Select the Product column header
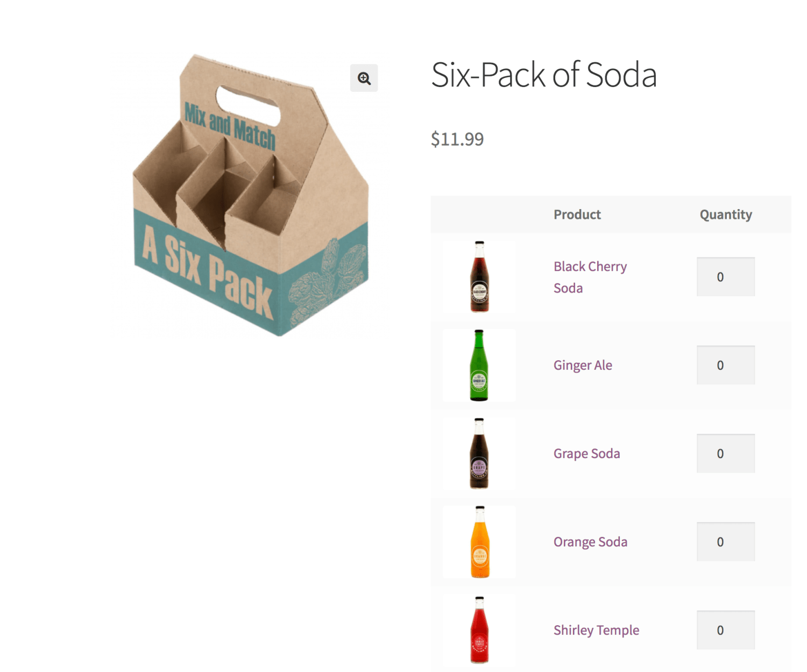Image resolution: width=807 pixels, height=672 pixels. pyautogui.click(x=577, y=214)
